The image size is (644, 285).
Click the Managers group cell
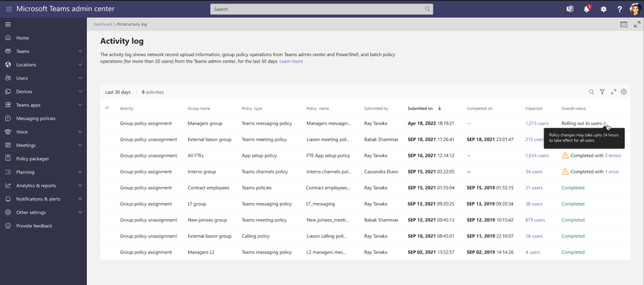(x=205, y=123)
